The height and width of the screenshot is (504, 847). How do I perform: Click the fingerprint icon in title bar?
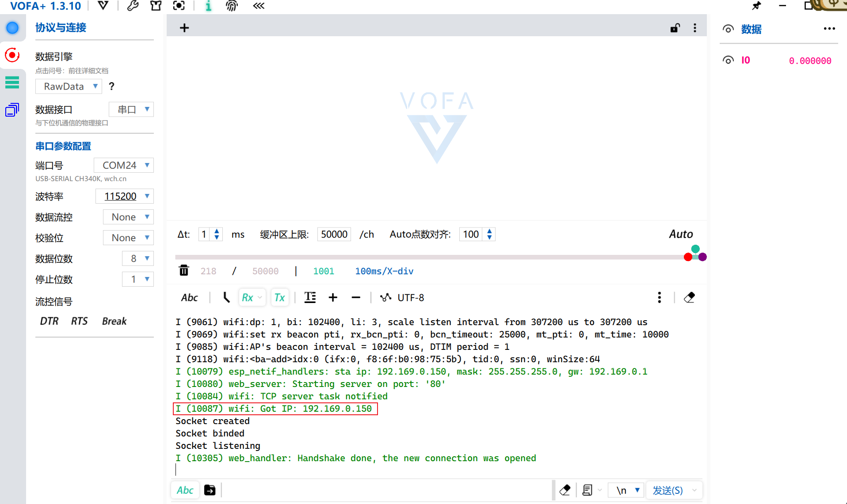tap(232, 6)
